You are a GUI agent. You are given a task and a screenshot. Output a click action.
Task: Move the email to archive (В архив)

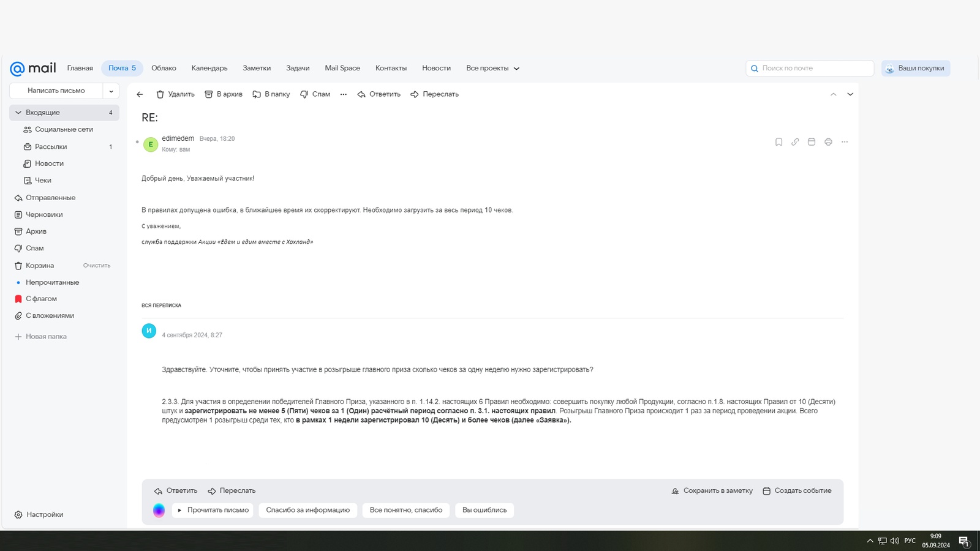coord(224,94)
